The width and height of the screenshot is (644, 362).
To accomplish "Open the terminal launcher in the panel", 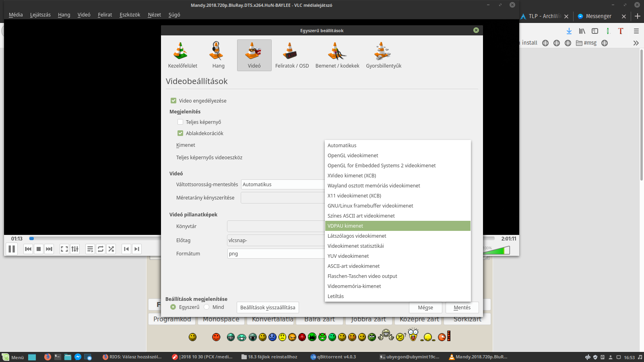I will tap(58, 357).
